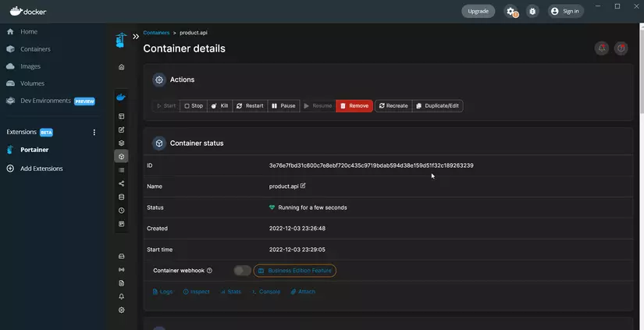Expand the Portainer sidebar with double chevron

click(x=136, y=36)
